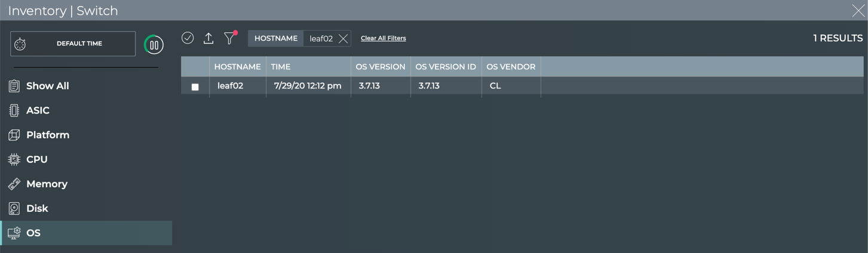The image size is (868, 253).
Task: Open the filter funnel icon
Action: pos(229,38)
